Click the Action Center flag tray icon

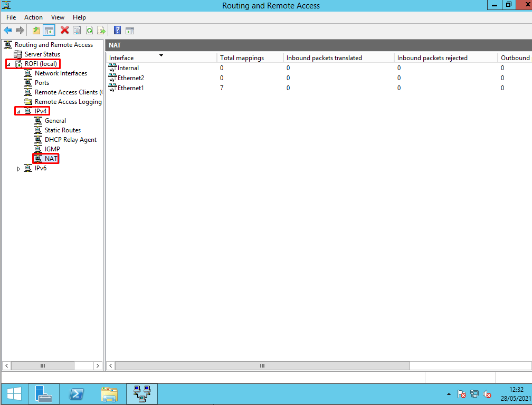[x=461, y=394]
